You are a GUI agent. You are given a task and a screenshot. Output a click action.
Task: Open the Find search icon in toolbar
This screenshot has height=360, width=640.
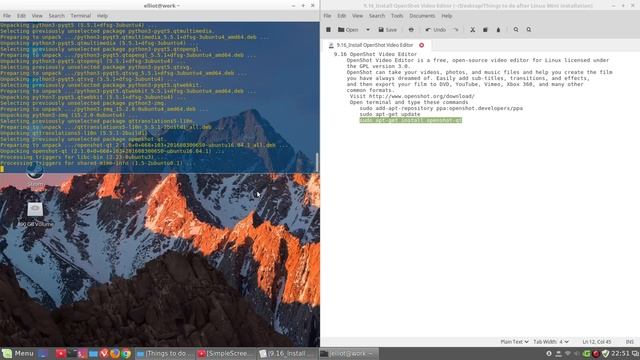[x=516, y=29]
